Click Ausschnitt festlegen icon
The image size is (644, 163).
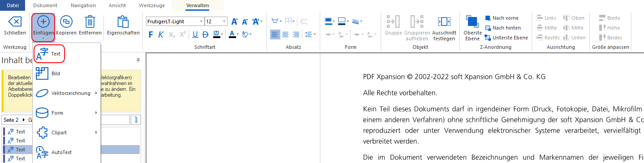coord(444,21)
